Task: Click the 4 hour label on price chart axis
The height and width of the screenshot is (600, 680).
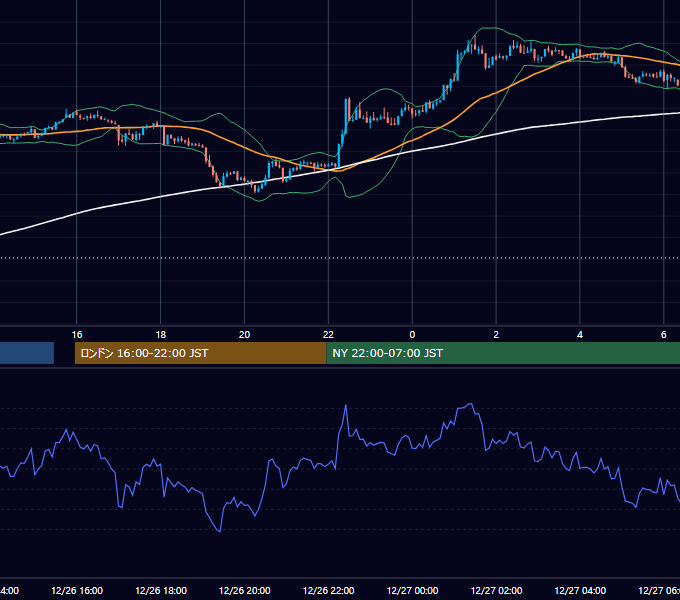Action: 580,335
